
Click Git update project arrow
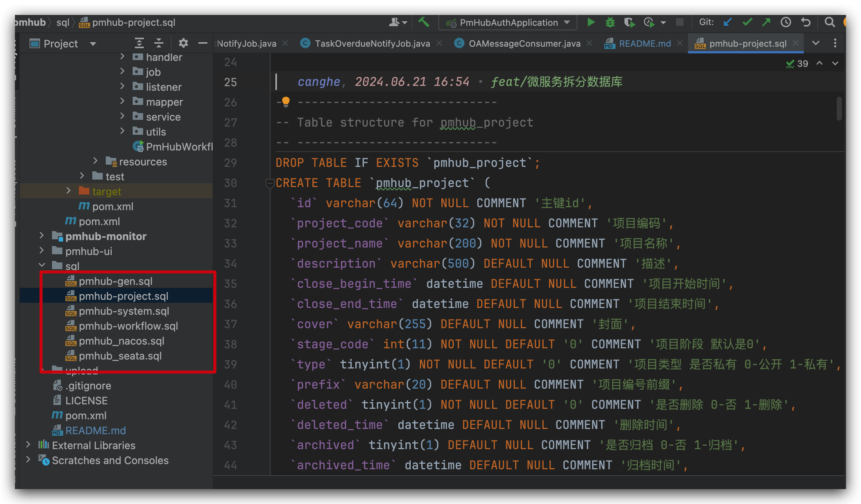pos(727,22)
